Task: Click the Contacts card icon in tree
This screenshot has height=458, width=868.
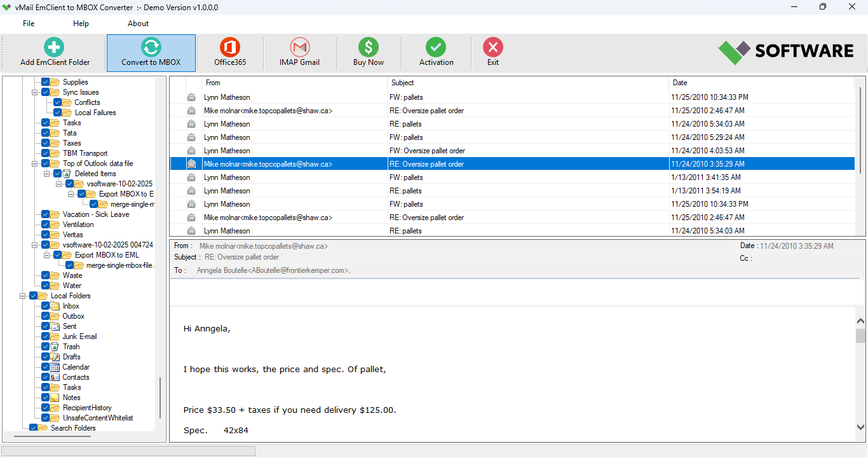Action: point(55,377)
